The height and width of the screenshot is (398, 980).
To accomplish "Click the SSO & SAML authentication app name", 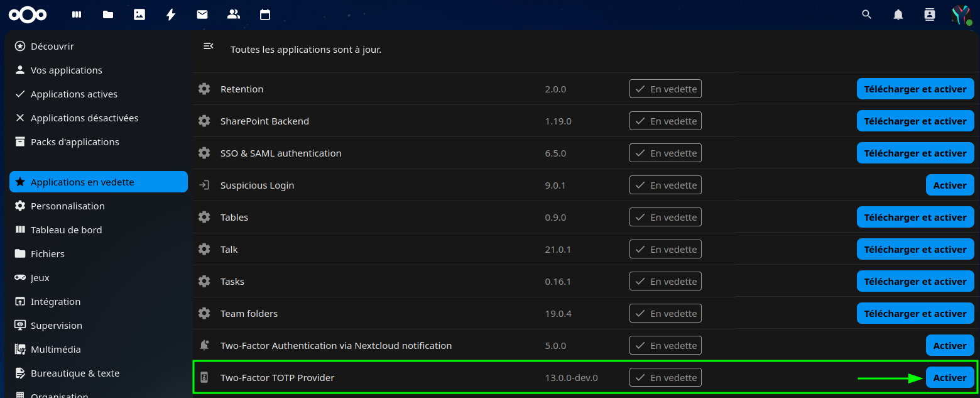I will (281, 153).
